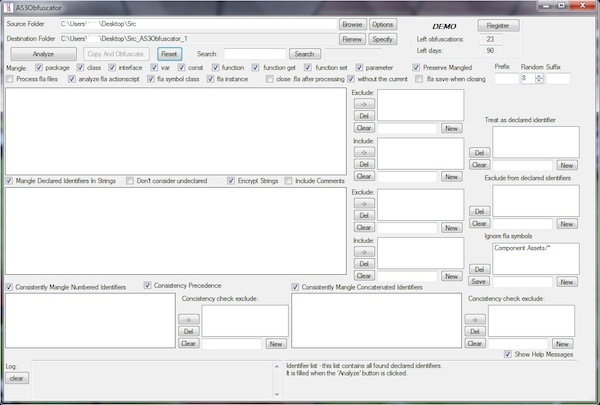Screen dimensions: 600x405
Task: Click the Analyze button
Action: click(43, 54)
